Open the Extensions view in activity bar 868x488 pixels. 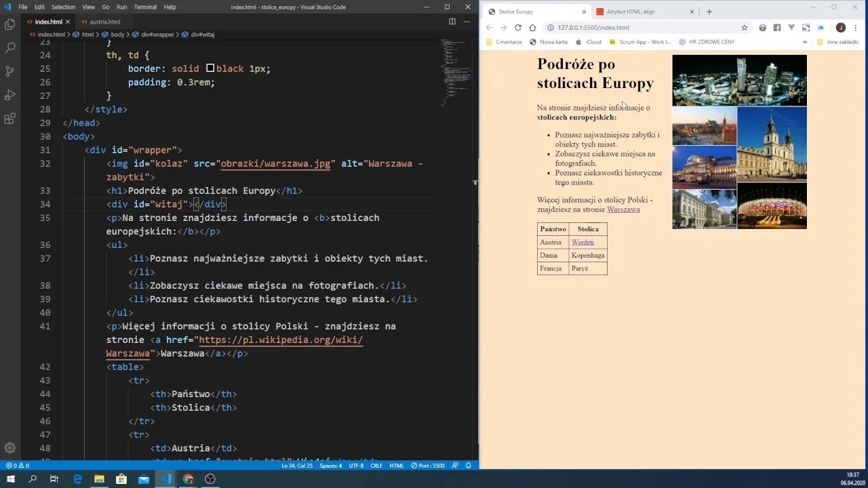click(x=9, y=119)
